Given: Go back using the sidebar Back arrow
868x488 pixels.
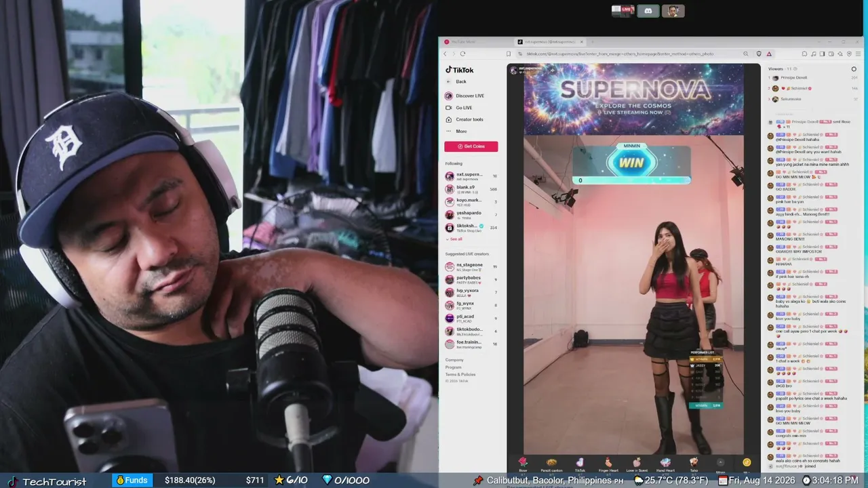Looking at the screenshot, I should pyautogui.click(x=448, y=81).
